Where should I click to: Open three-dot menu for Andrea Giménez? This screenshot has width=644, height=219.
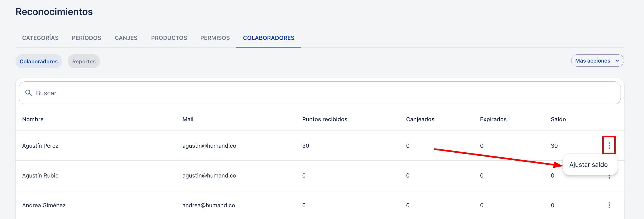(609, 205)
